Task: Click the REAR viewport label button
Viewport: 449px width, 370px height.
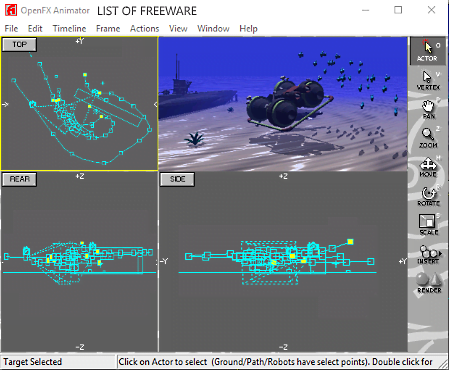Action: tap(19, 179)
